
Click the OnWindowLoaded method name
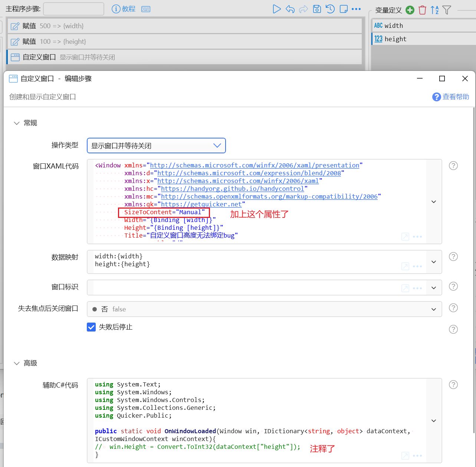pyautogui.click(x=190, y=431)
